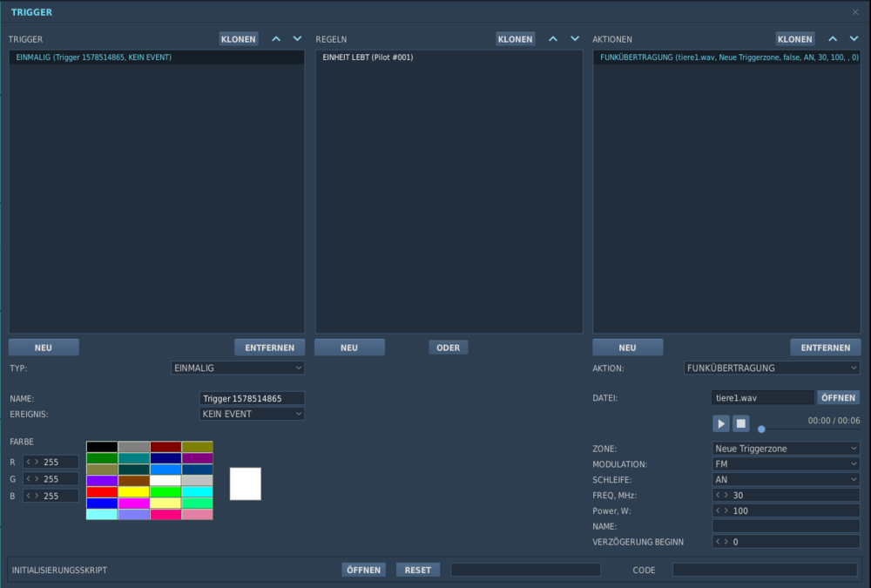The image size is (871, 588).
Task: Click the Verzögerung Beginn value field
Action: click(786, 541)
